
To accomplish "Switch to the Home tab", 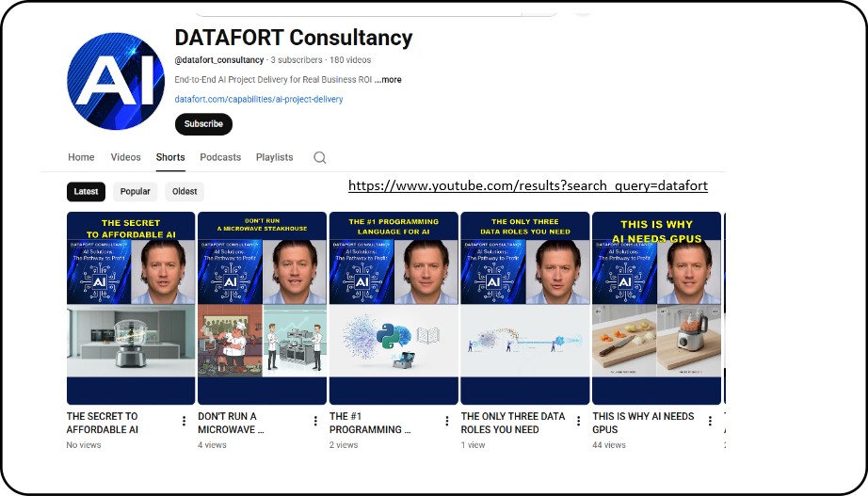I will (x=81, y=157).
